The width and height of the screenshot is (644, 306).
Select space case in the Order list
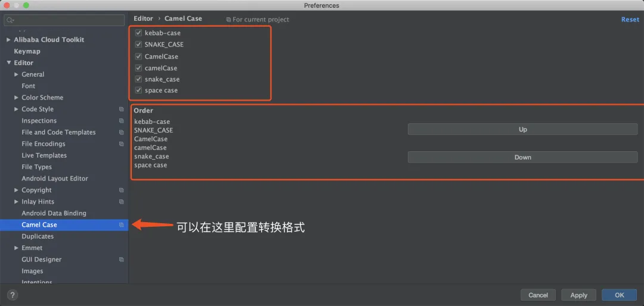(x=151, y=165)
